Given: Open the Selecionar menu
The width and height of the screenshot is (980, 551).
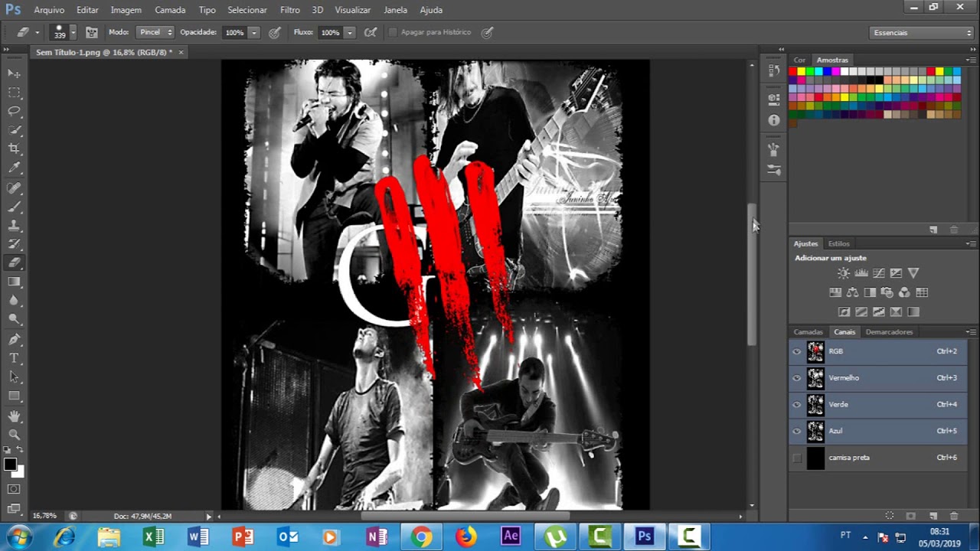Looking at the screenshot, I should (247, 10).
